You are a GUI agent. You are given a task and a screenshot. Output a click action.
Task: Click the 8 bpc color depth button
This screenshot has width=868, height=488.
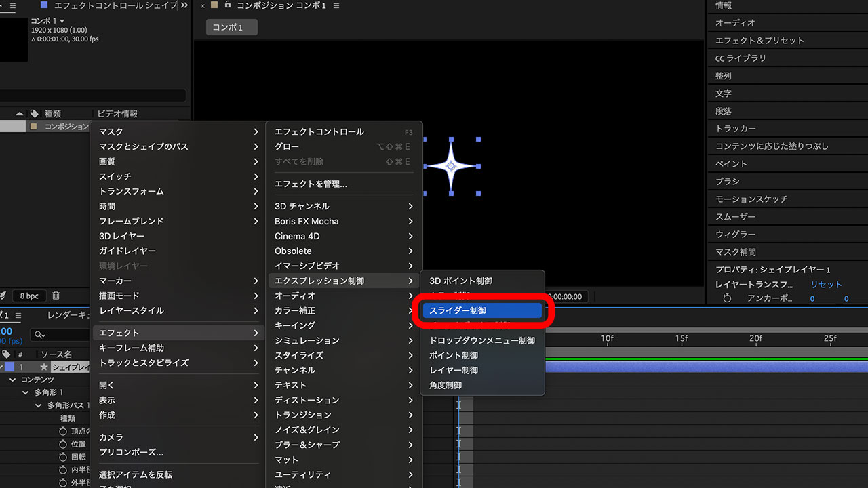[x=29, y=296]
